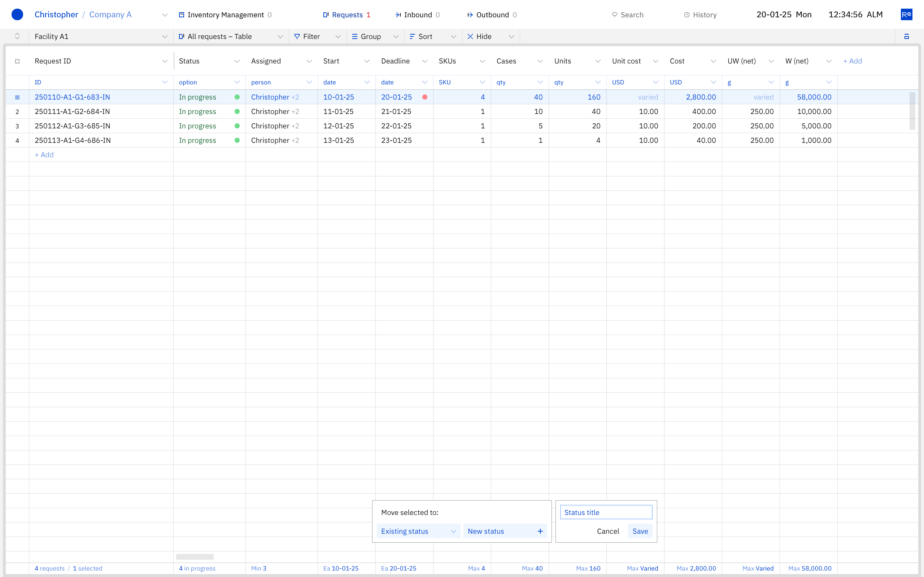Image resolution: width=924 pixels, height=577 pixels.
Task: Click the Filter funnel icon
Action: 297,37
